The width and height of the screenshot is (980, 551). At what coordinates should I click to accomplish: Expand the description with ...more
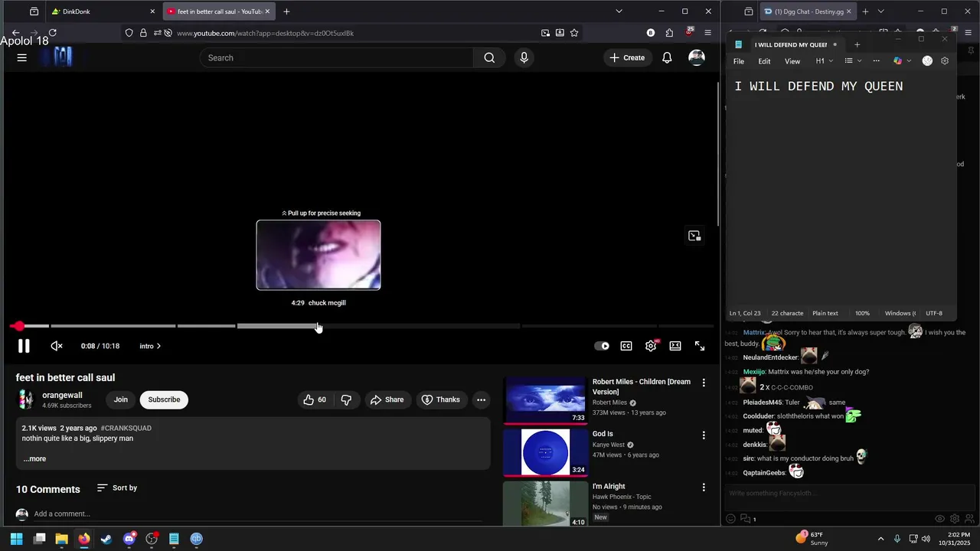click(34, 459)
